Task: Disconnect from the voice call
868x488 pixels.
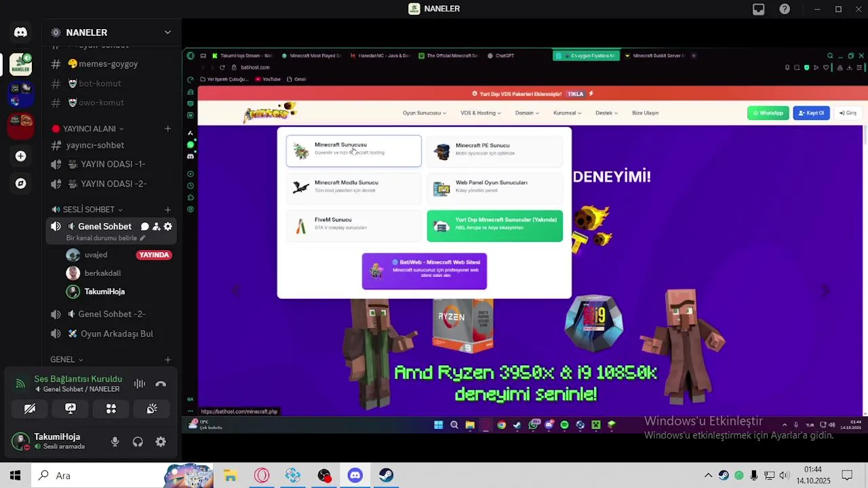Action: click(161, 384)
